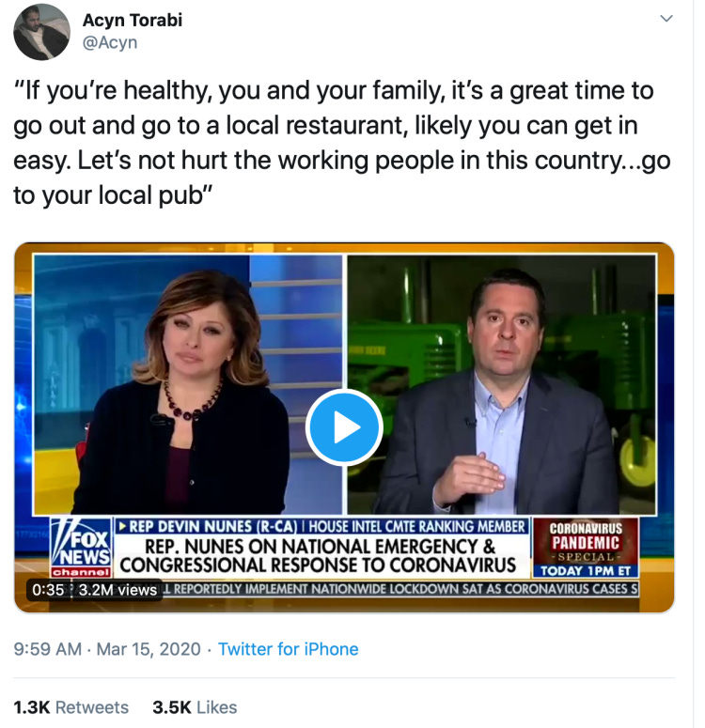Select the quoted tweet text
The image size is (705, 728).
341,143
